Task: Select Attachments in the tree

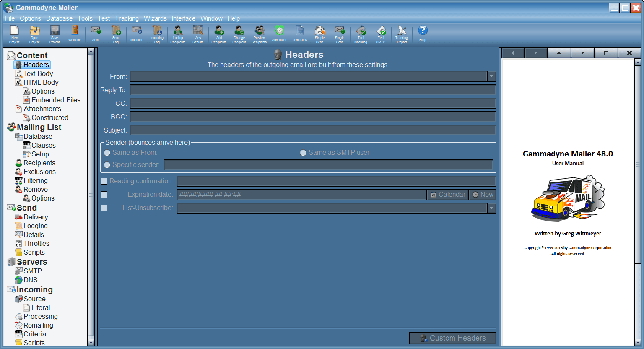Action: click(42, 109)
